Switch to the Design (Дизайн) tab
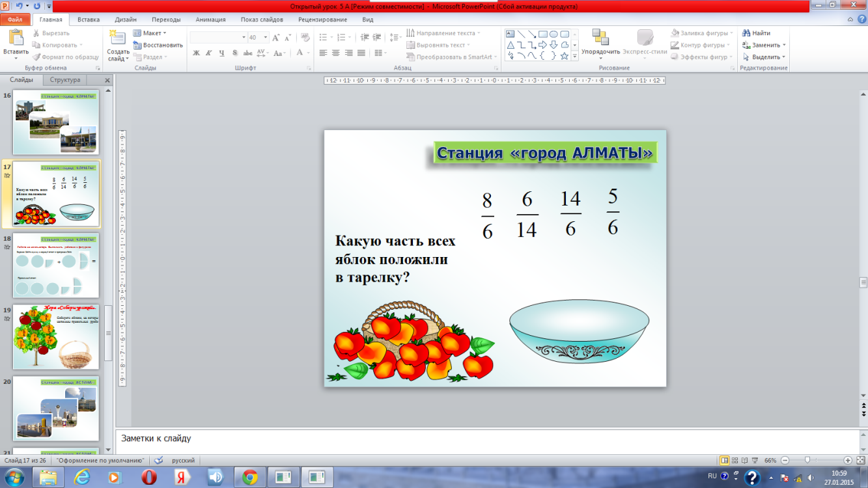868x488 pixels. tap(125, 20)
